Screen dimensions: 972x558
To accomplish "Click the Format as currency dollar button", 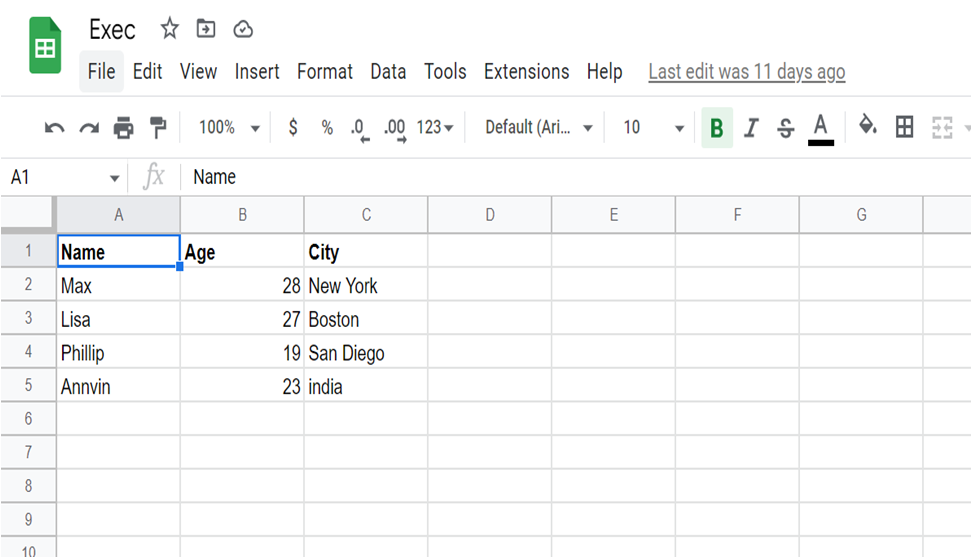I will tap(293, 128).
